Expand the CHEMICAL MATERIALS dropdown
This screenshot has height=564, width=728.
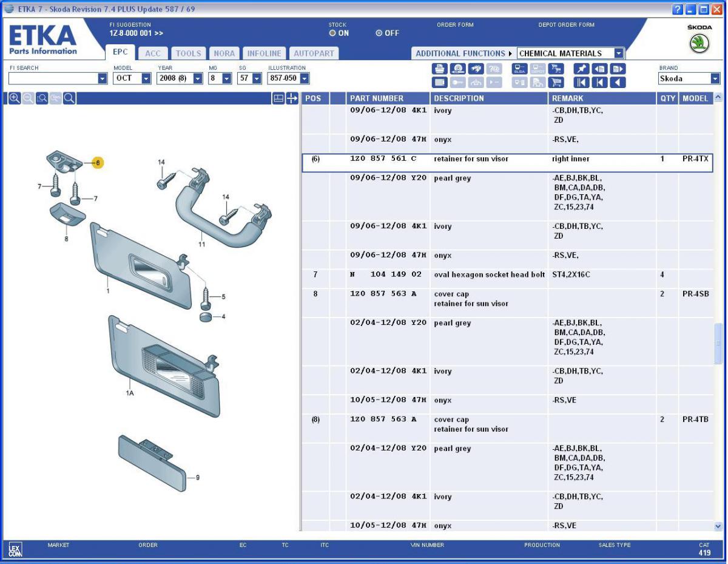tap(618, 53)
